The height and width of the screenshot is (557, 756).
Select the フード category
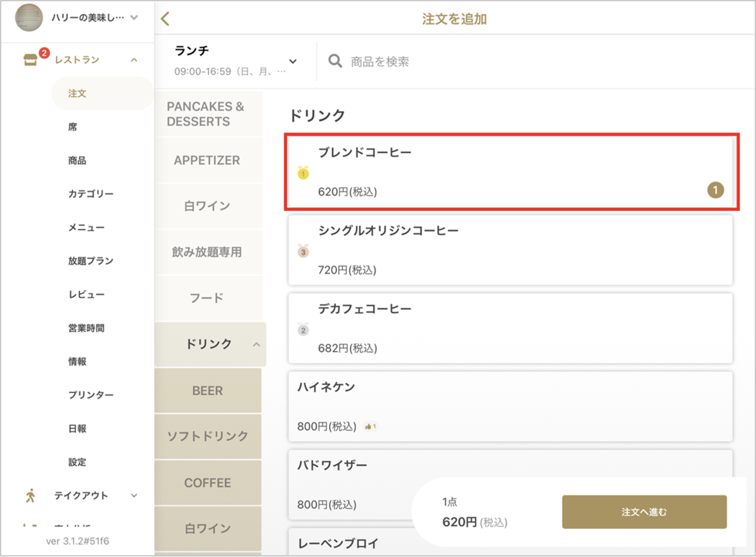pyautogui.click(x=209, y=298)
